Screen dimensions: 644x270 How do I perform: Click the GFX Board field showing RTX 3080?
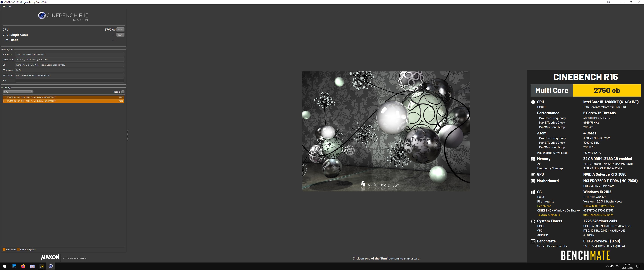70,75
